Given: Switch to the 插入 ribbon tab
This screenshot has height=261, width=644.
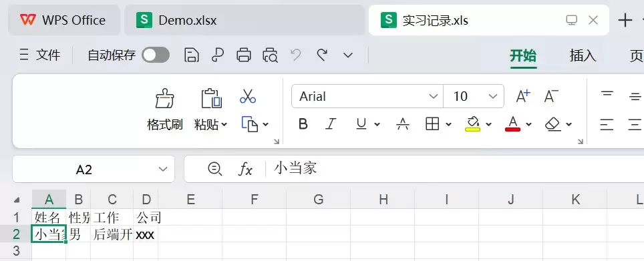Looking at the screenshot, I should (583, 55).
